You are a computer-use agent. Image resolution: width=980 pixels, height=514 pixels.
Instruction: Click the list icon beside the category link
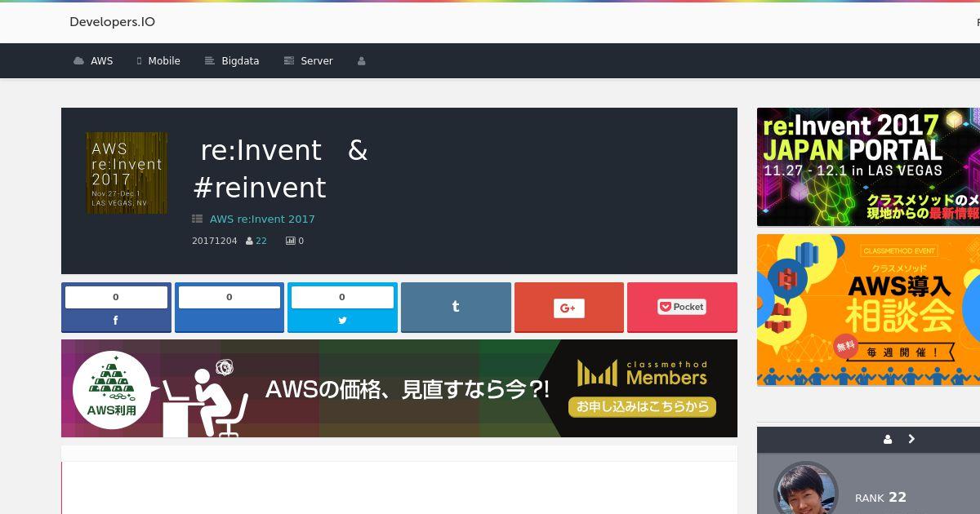[x=197, y=219]
